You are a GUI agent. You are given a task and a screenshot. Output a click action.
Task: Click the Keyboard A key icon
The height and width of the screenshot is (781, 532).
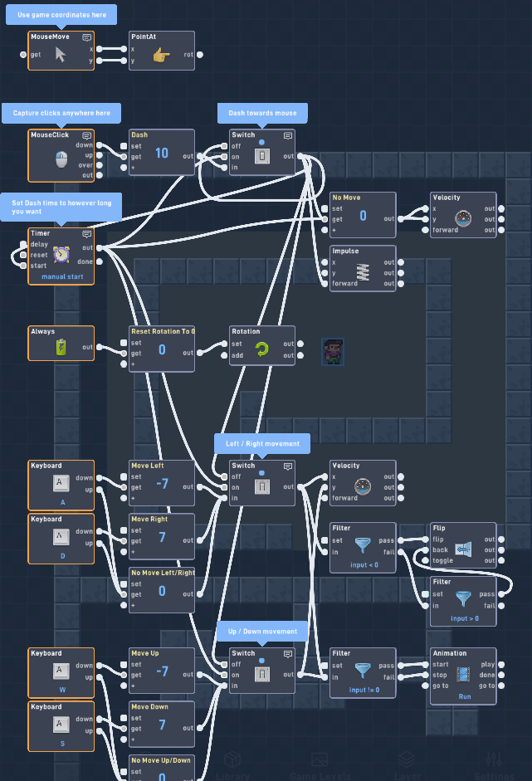(61, 483)
